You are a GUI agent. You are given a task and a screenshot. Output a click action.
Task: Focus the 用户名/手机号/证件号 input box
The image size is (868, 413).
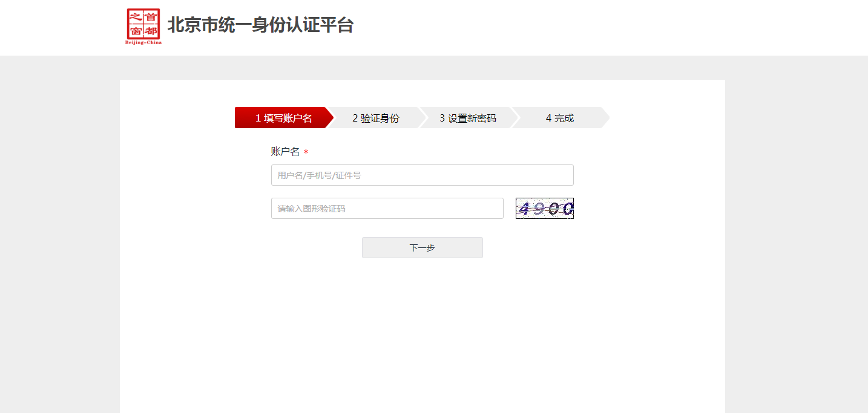point(422,175)
